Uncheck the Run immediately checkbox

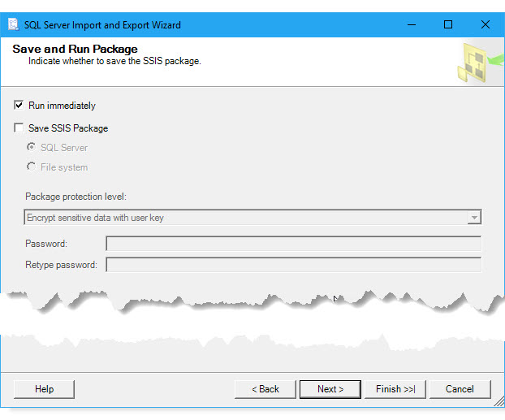(19, 106)
